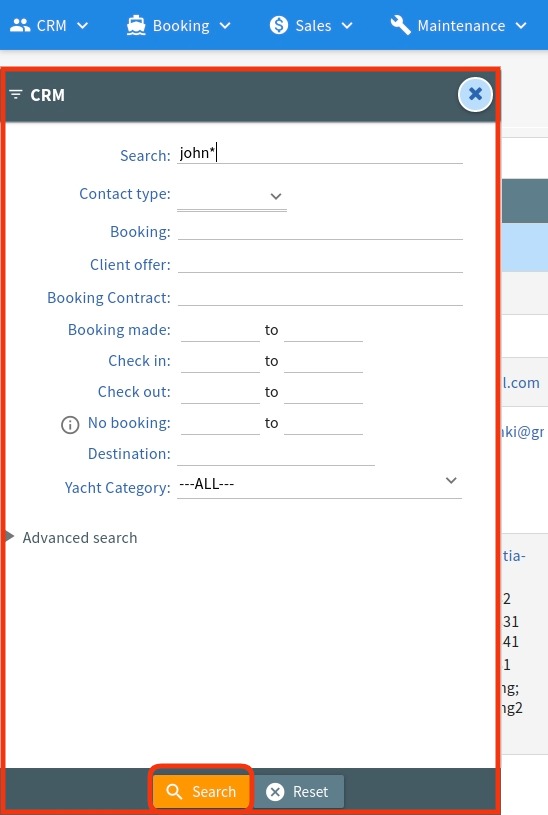Viewport: 548px width, 815px height.
Task: Click the filter icon beside CRM title
Action: click(x=16, y=95)
